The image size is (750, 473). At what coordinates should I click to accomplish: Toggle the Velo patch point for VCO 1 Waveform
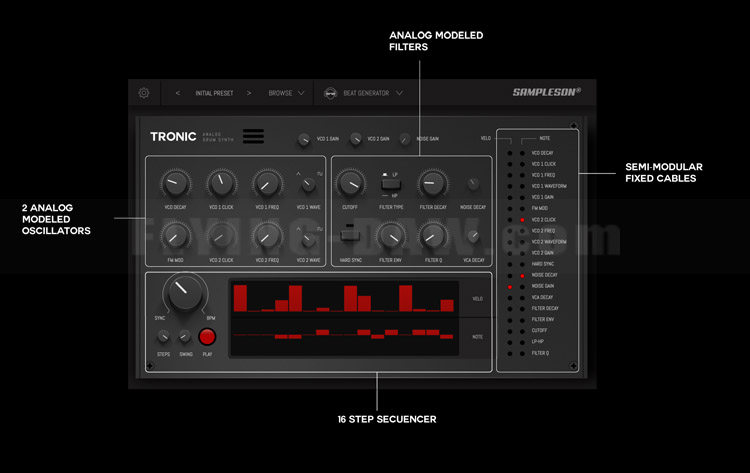(x=509, y=187)
